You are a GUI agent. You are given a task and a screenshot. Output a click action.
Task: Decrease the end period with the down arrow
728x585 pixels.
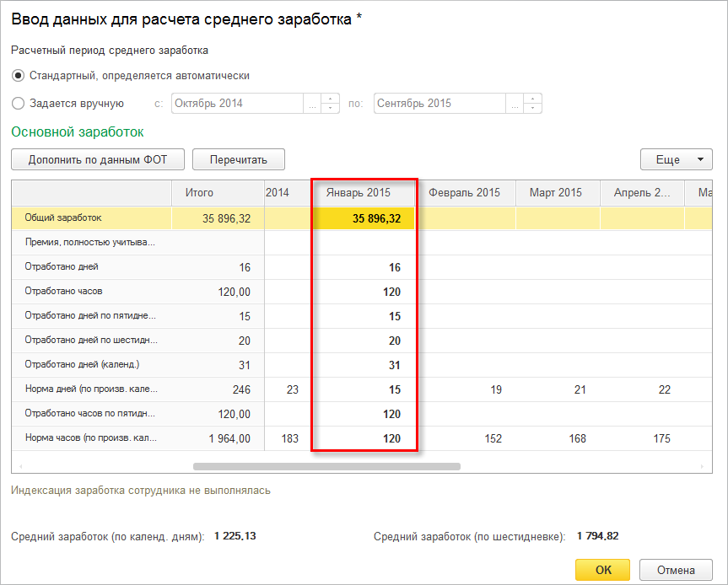pos(532,109)
